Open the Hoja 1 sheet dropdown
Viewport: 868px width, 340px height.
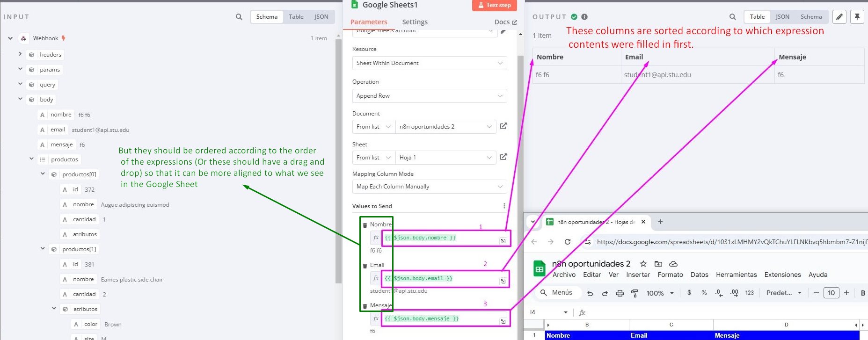pyautogui.click(x=445, y=158)
